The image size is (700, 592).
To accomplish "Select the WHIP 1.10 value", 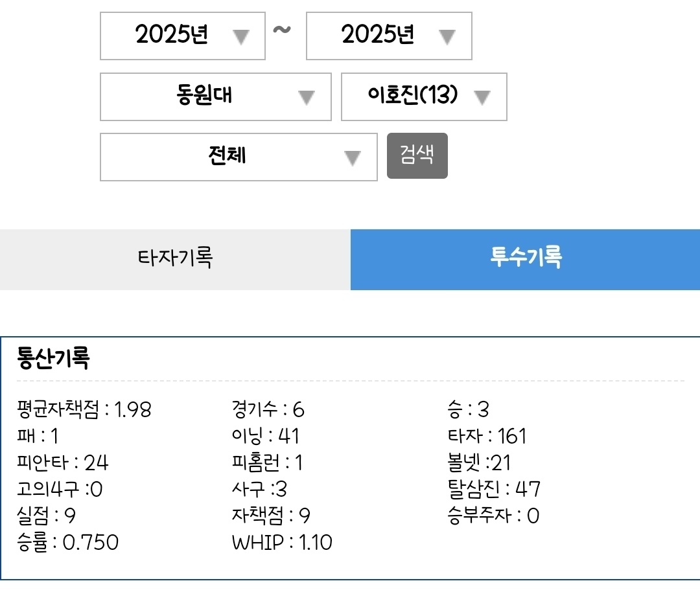I will 282,542.
